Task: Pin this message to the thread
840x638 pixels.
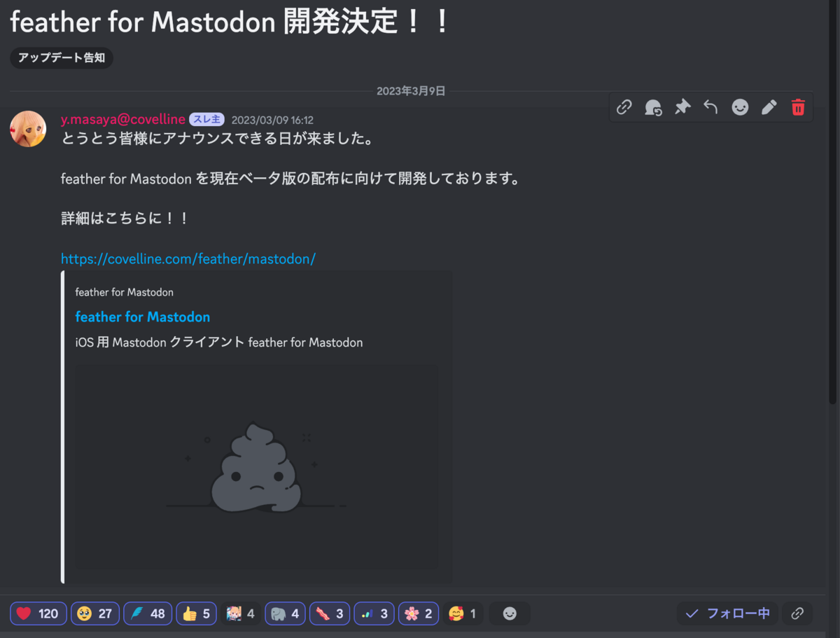Action: coord(682,107)
